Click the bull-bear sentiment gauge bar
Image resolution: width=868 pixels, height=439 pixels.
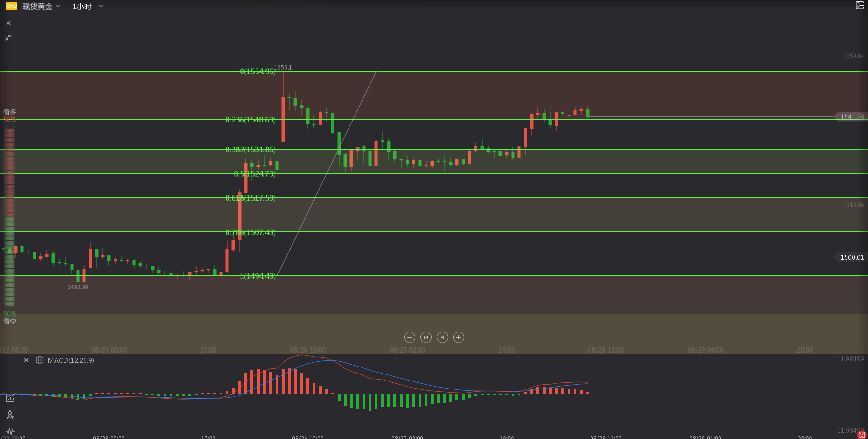[x=10, y=216]
